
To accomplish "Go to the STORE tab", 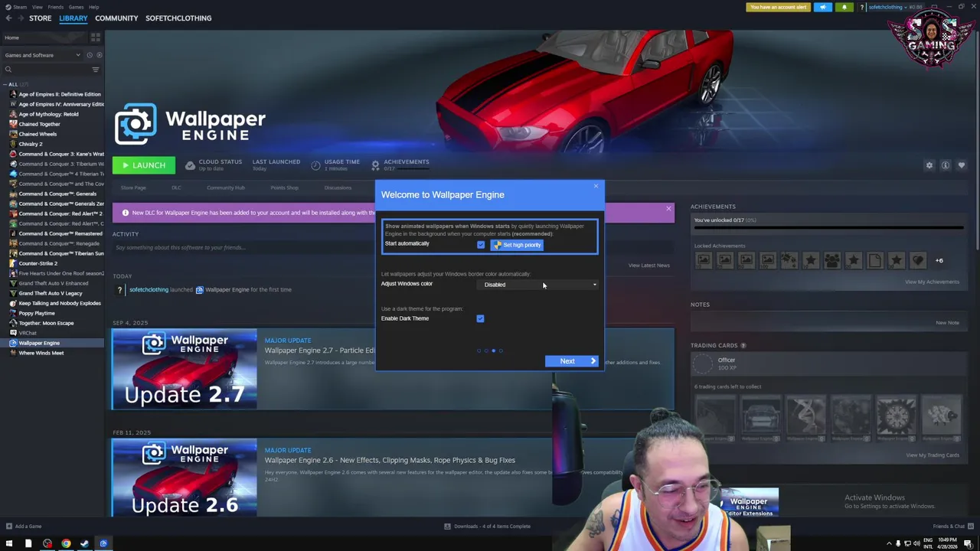I will [x=40, y=18].
